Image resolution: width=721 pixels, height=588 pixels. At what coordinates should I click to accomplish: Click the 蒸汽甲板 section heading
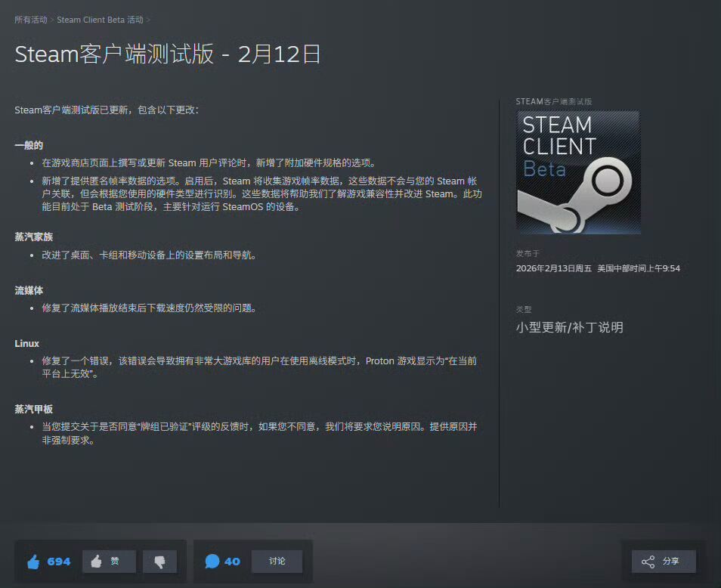click(x=33, y=409)
